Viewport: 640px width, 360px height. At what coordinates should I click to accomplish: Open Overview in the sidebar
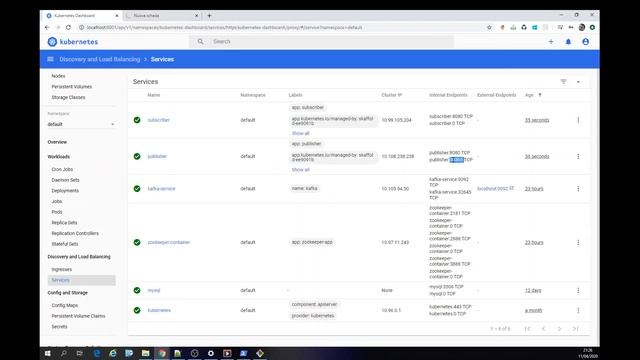coord(57,142)
